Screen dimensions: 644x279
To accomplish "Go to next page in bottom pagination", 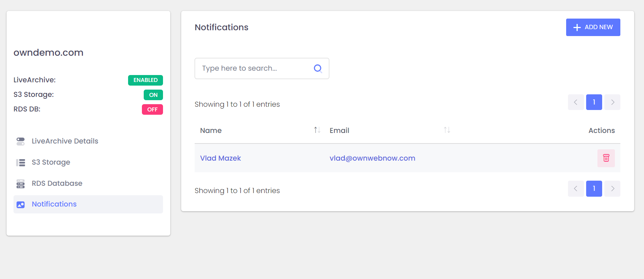I will point(612,189).
